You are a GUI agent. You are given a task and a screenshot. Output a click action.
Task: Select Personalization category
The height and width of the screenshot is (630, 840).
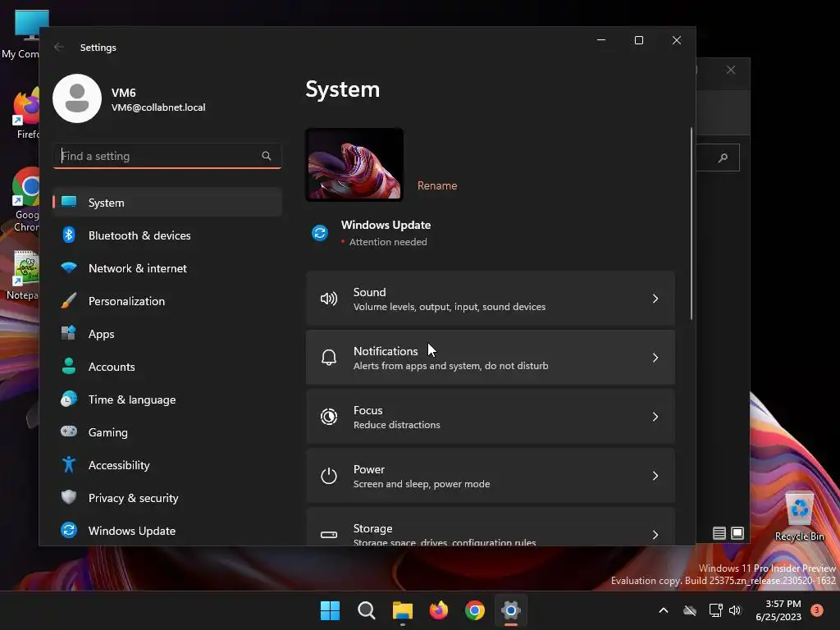167,300
